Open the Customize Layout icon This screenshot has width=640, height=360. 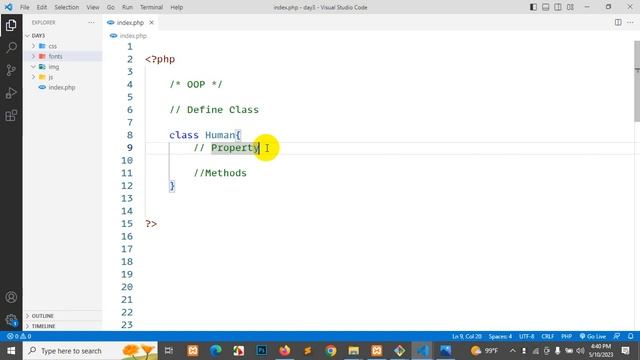click(570, 7)
